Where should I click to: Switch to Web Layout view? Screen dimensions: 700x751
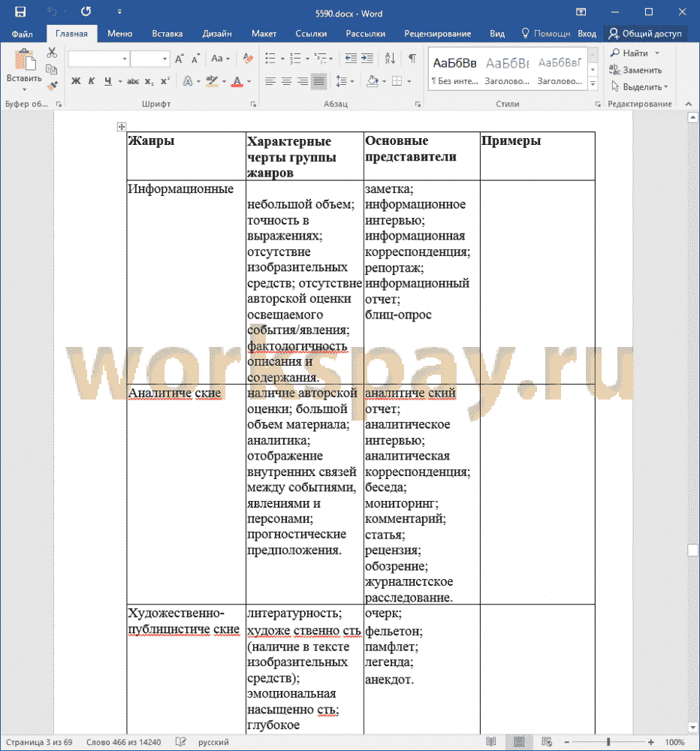pos(547,742)
